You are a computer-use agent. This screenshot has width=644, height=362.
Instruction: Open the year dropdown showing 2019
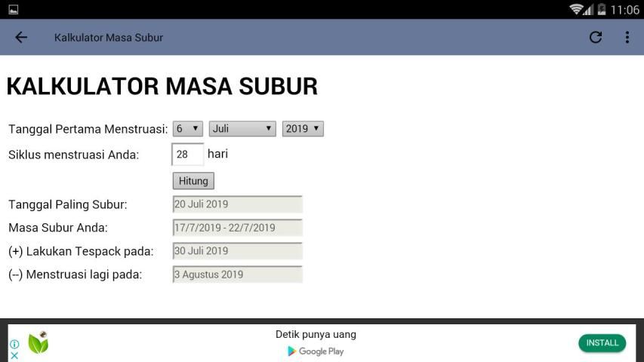coord(303,129)
